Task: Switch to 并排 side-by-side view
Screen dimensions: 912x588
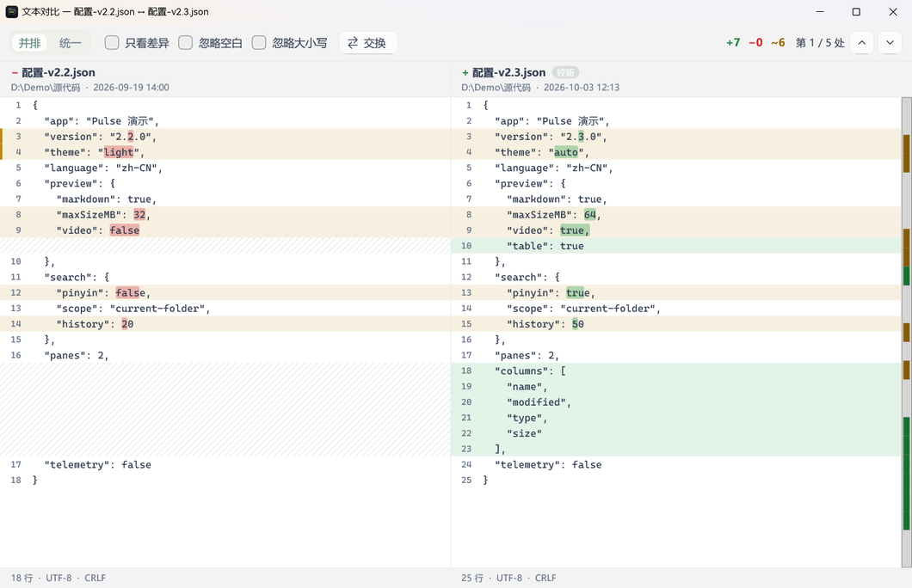Action: pyautogui.click(x=29, y=43)
